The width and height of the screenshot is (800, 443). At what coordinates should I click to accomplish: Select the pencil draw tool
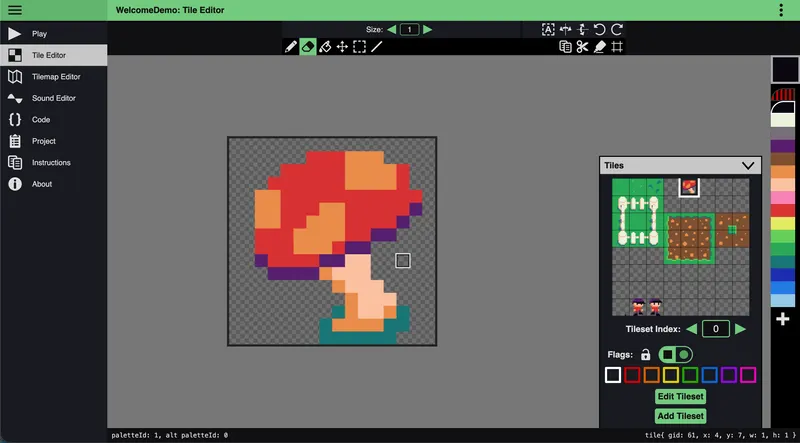291,47
